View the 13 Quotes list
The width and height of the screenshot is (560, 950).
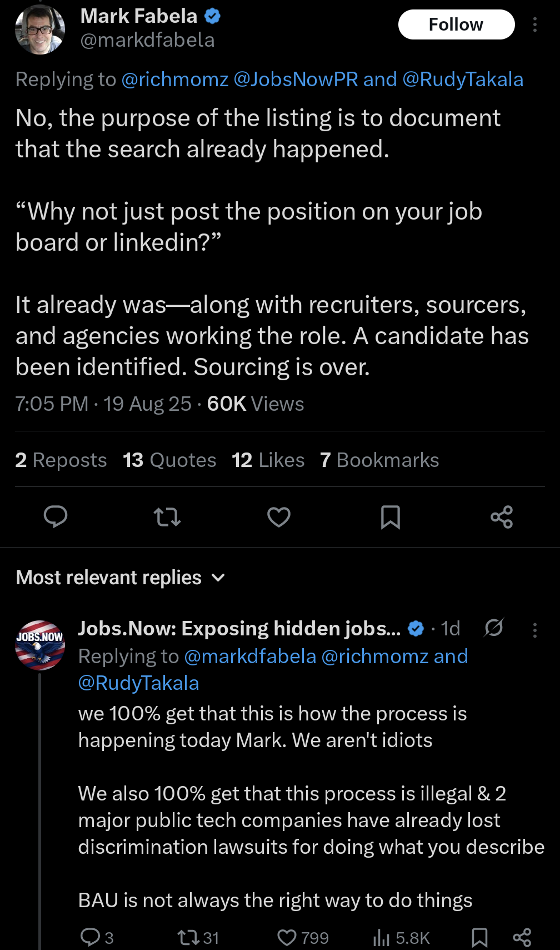pyautogui.click(x=169, y=460)
